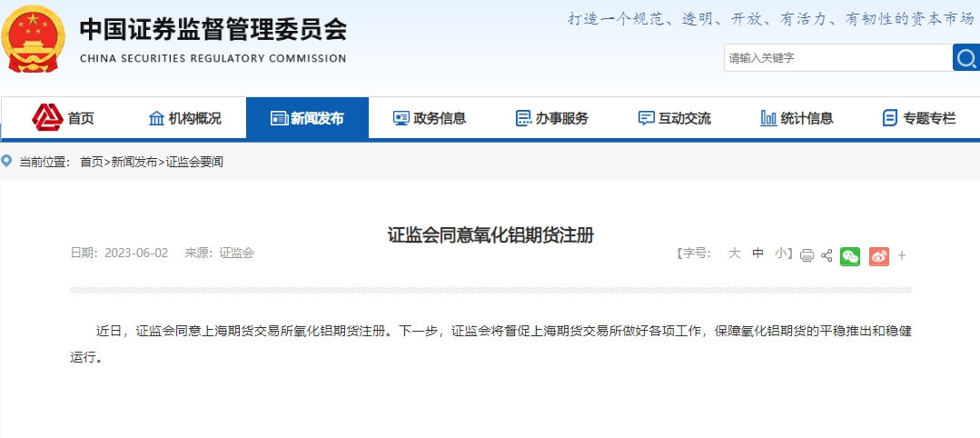This screenshot has width=980, height=438.
Task: Open the 新闻发布 navigation tab
Action: [308, 117]
